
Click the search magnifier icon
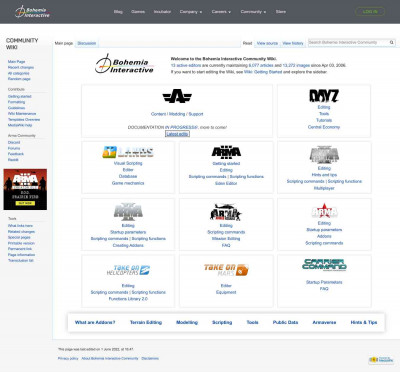coord(392,43)
